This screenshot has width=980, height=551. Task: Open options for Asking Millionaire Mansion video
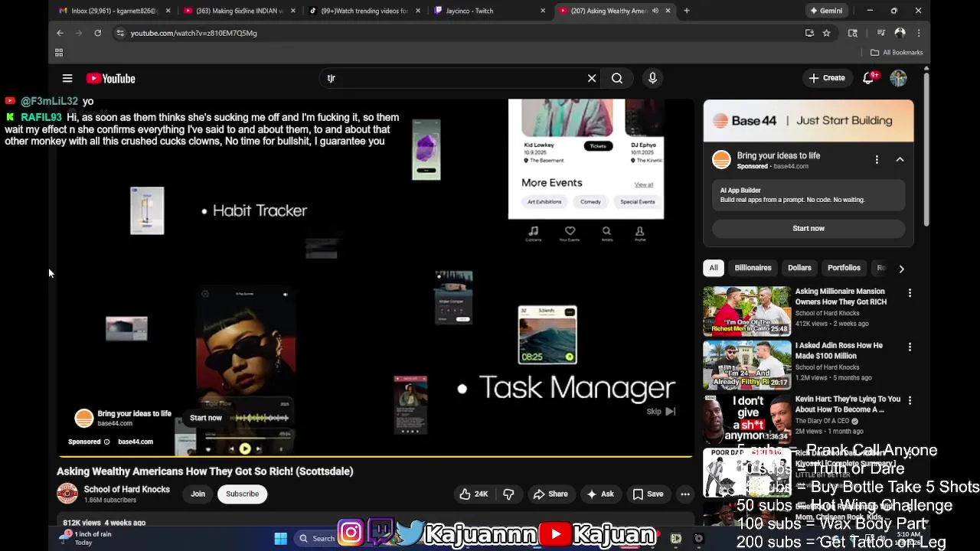tap(910, 293)
